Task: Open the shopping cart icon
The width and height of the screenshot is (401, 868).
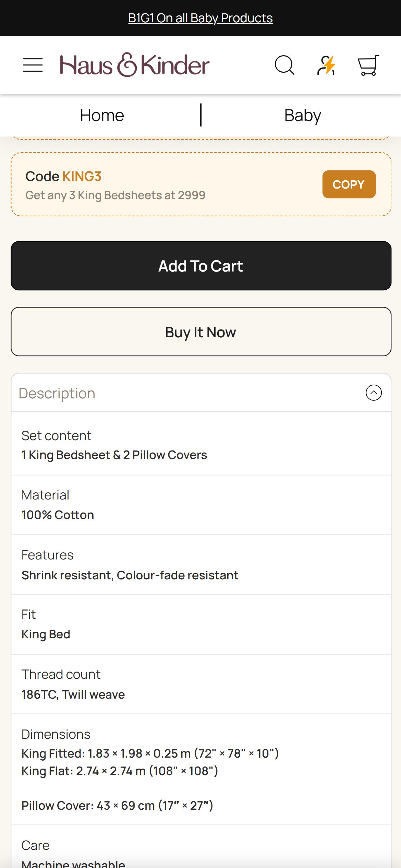Action: click(x=368, y=65)
